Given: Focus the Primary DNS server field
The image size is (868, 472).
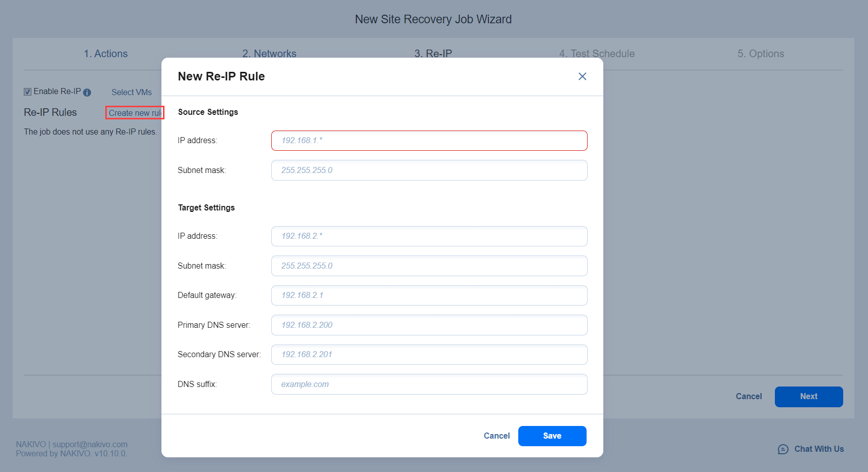Looking at the screenshot, I should coord(429,325).
